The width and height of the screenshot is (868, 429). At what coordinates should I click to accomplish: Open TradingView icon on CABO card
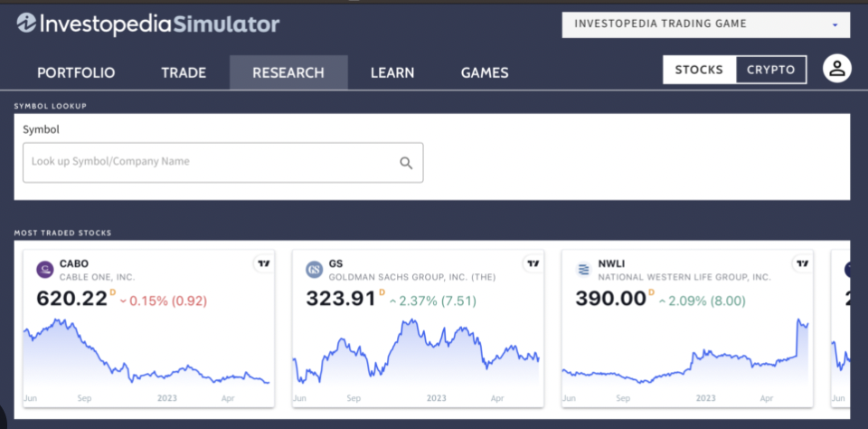[264, 264]
